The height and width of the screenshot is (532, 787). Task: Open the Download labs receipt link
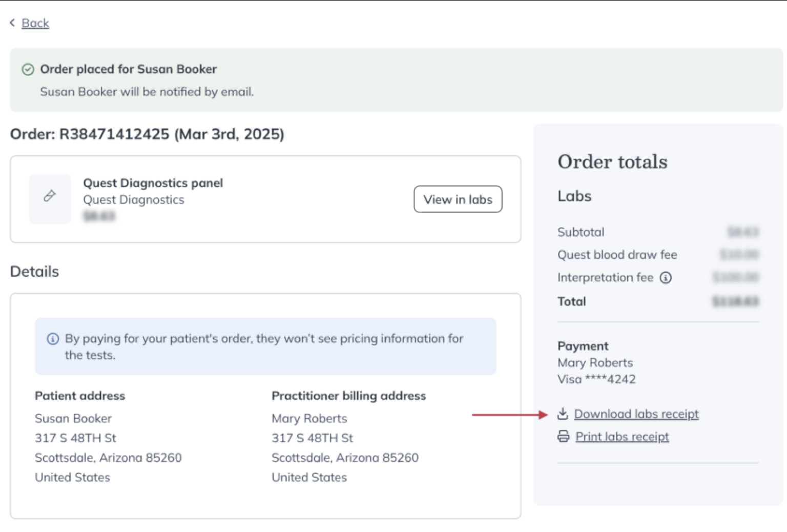point(637,414)
